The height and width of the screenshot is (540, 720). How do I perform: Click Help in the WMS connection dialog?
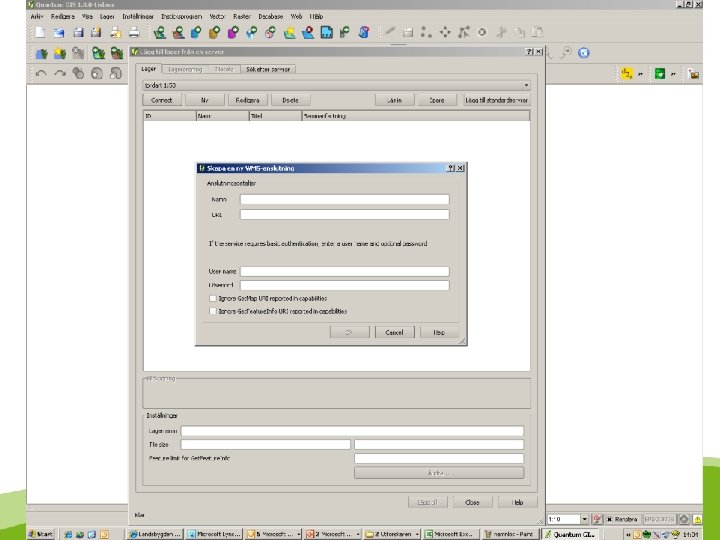click(439, 332)
